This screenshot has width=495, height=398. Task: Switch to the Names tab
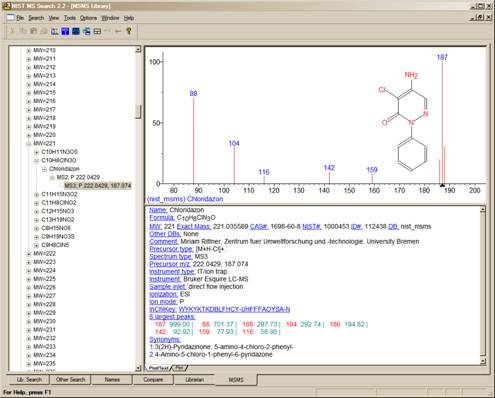pyautogui.click(x=112, y=380)
